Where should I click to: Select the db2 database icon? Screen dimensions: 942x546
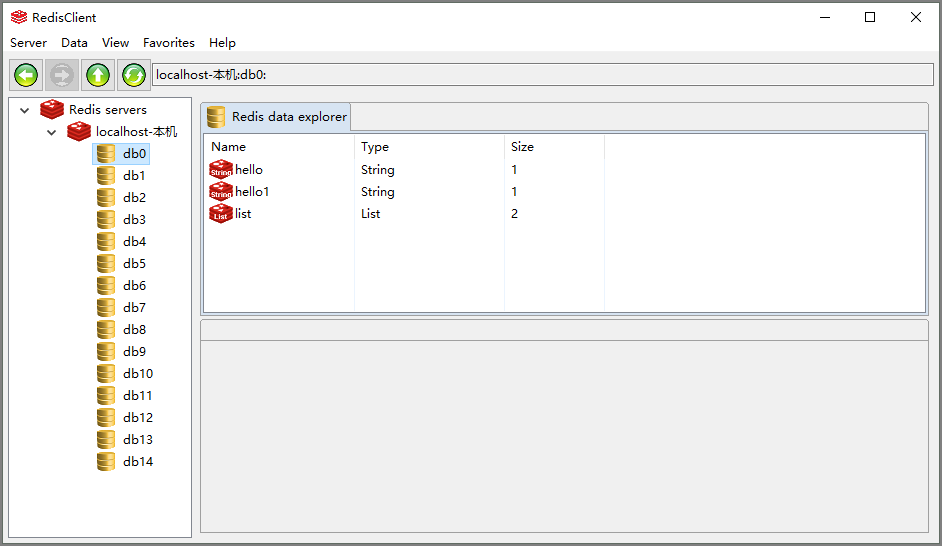[106, 198]
